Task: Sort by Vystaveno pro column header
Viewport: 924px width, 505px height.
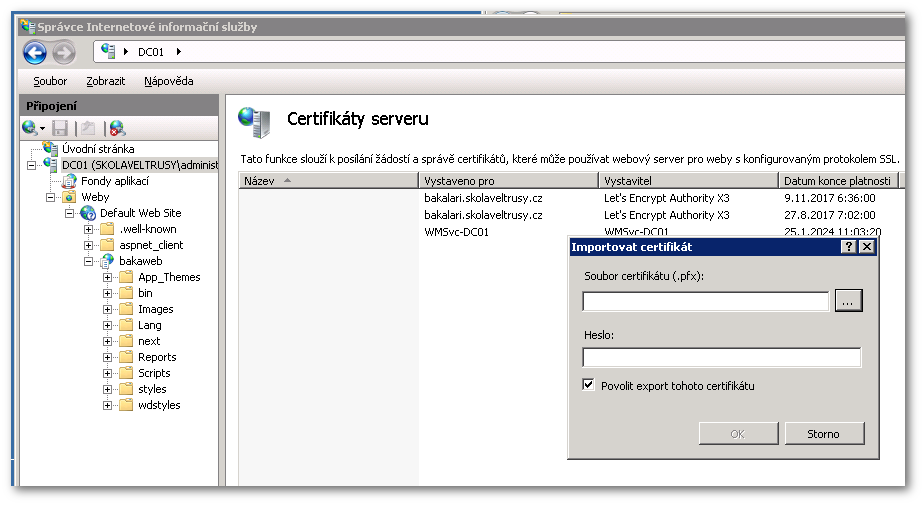Action: [508, 181]
